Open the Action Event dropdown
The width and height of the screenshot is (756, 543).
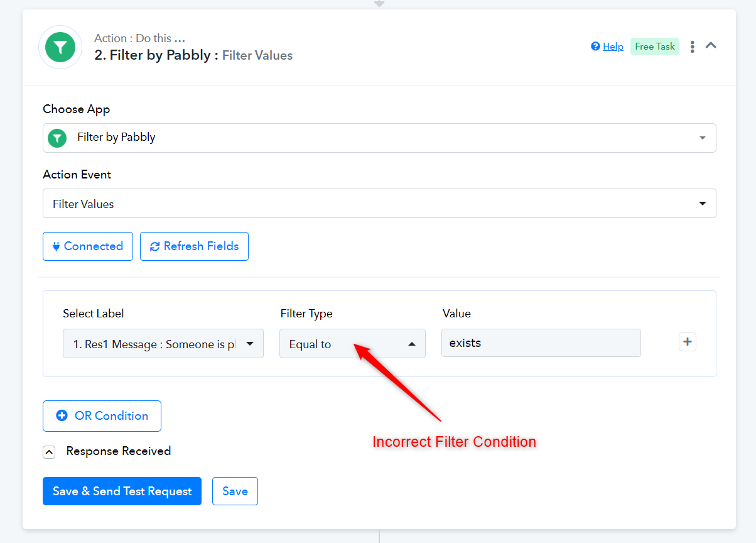pyautogui.click(x=379, y=204)
